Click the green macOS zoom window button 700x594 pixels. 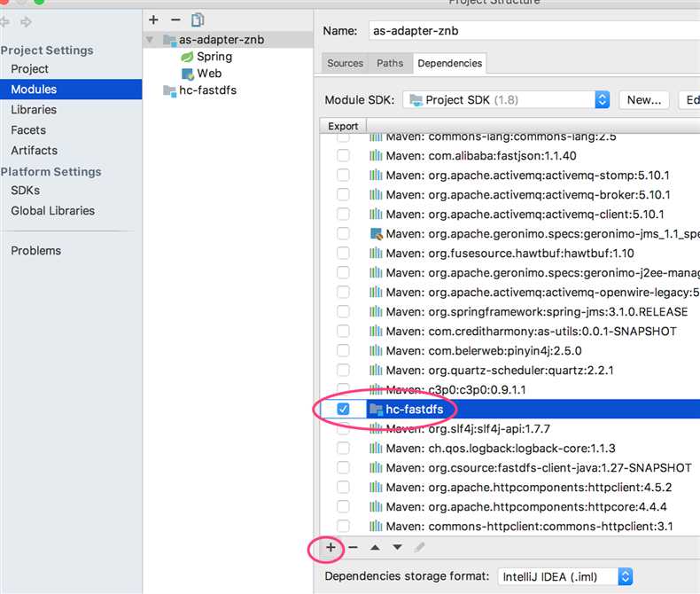[39, 2]
